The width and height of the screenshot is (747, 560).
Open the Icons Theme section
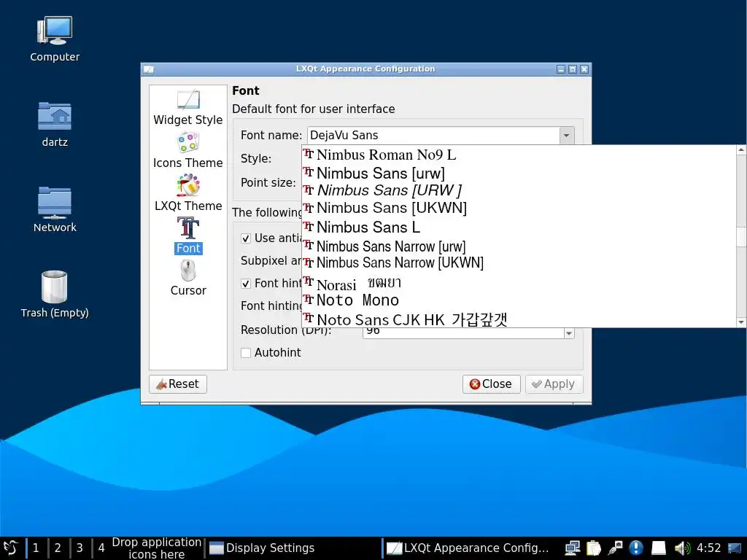coord(187,150)
